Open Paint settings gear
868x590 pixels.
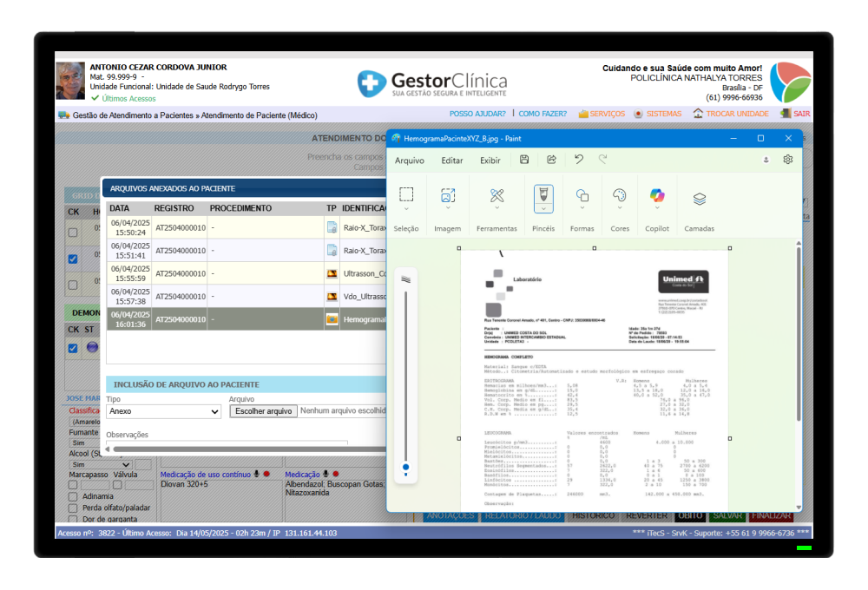tap(788, 160)
